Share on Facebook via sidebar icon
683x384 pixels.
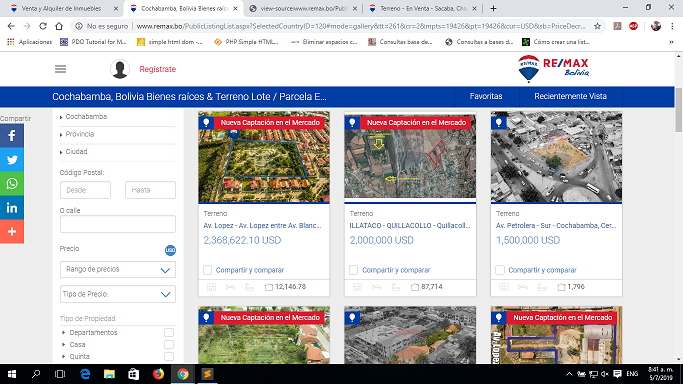pyautogui.click(x=12, y=135)
